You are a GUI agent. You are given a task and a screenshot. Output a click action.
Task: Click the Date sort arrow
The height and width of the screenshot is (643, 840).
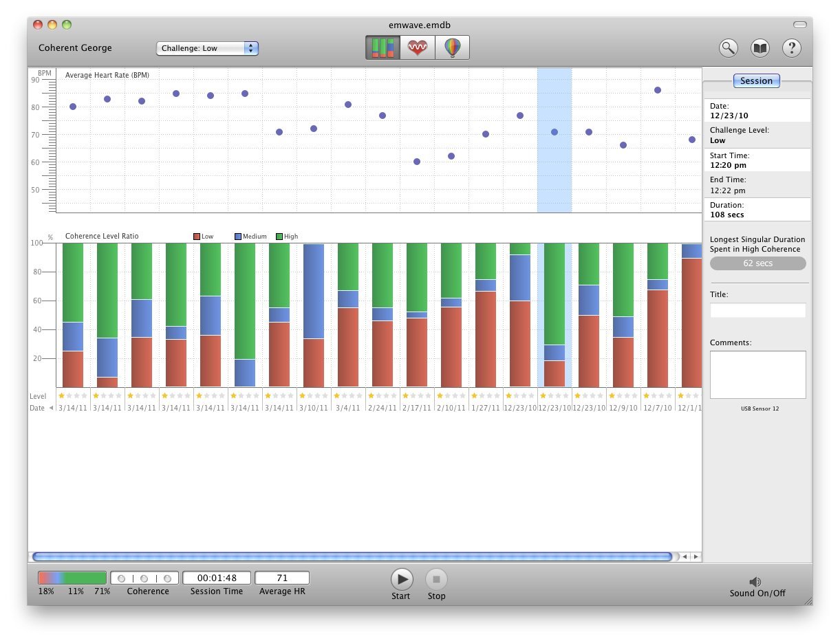[51, 408]
